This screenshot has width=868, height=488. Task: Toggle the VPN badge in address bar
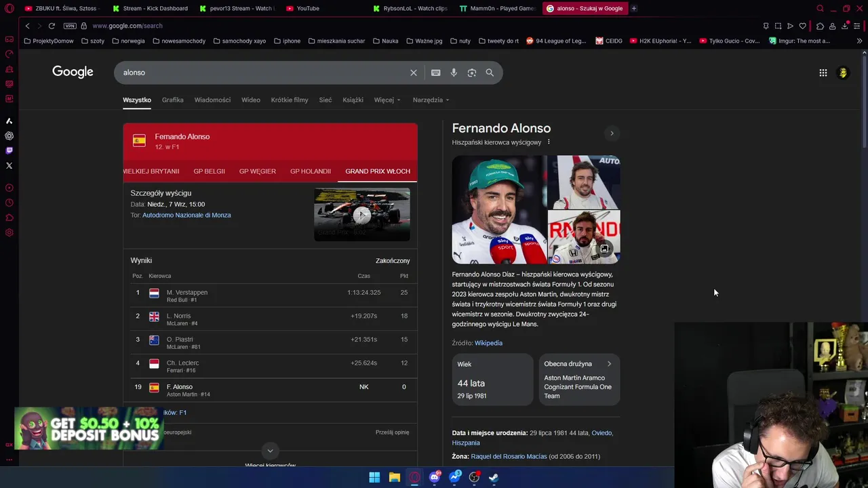point(69,26)
